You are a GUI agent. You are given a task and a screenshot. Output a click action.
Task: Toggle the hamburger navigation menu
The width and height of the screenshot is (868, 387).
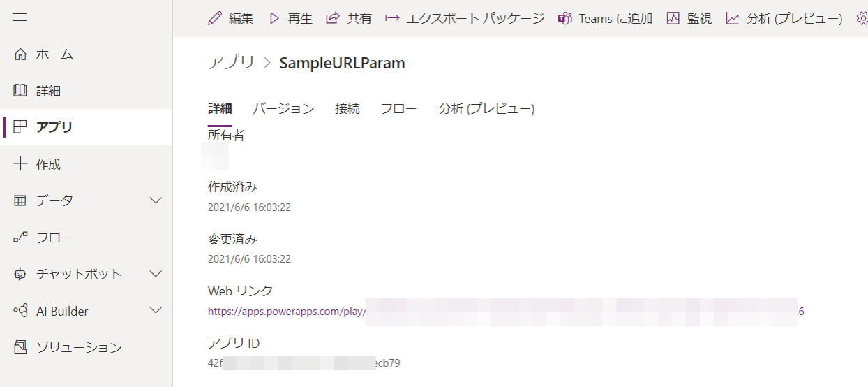(20, 17)
